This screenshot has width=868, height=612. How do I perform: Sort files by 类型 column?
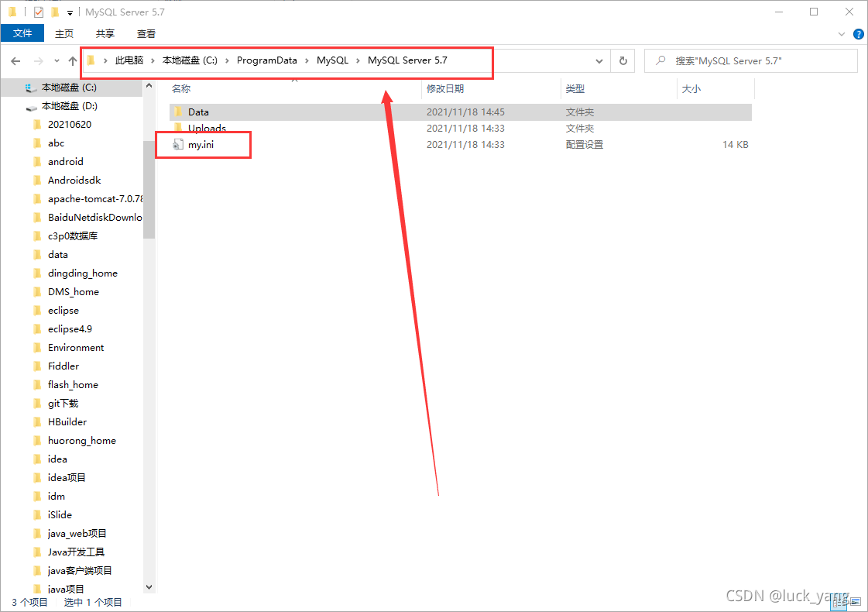pyautogui.click(x=575, y=88)
